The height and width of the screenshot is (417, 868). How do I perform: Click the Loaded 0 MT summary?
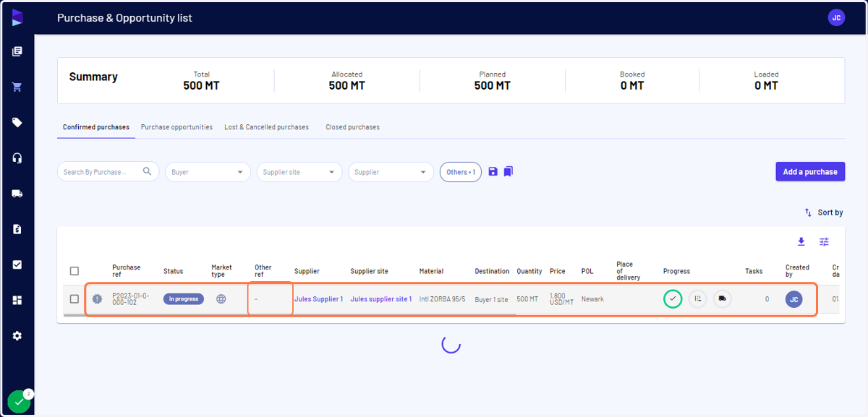(x=766, y=81)
